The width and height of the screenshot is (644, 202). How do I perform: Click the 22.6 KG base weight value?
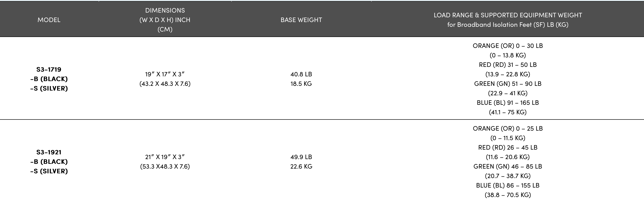(x=301, y=166)
